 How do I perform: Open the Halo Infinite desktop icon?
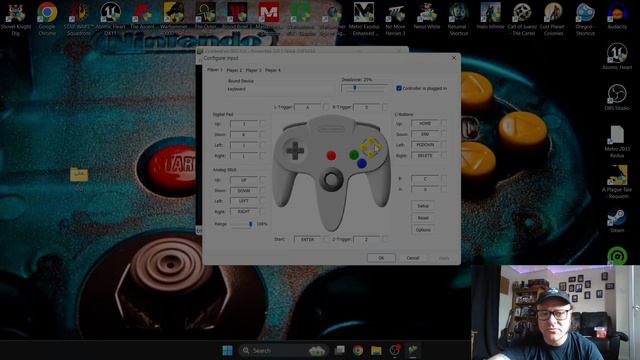coord(490,16)
